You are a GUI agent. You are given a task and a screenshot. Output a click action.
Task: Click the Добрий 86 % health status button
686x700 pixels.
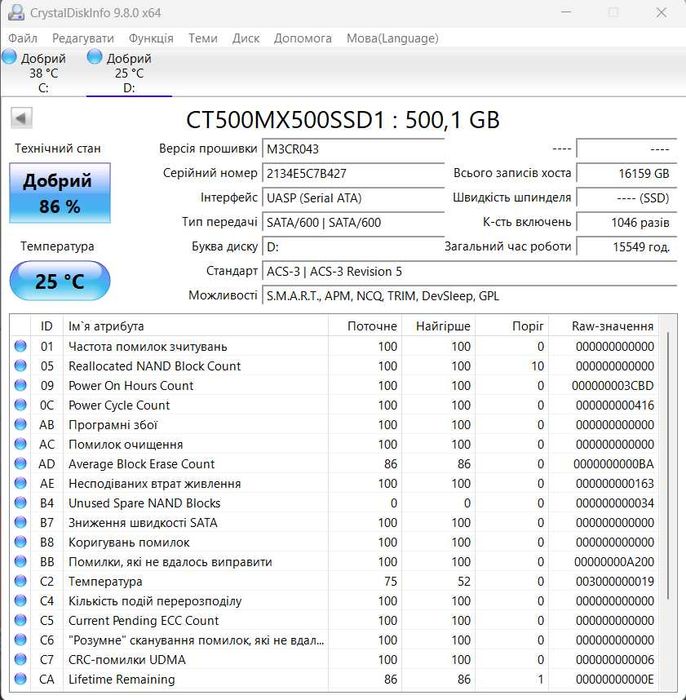pos(60,193)
